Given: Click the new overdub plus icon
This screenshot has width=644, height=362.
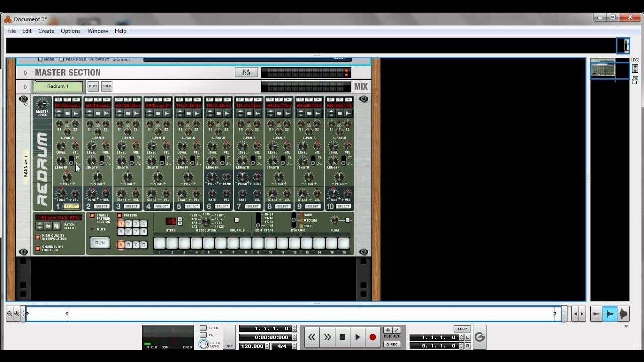Looking at the screenshot, I should point(388,330).
